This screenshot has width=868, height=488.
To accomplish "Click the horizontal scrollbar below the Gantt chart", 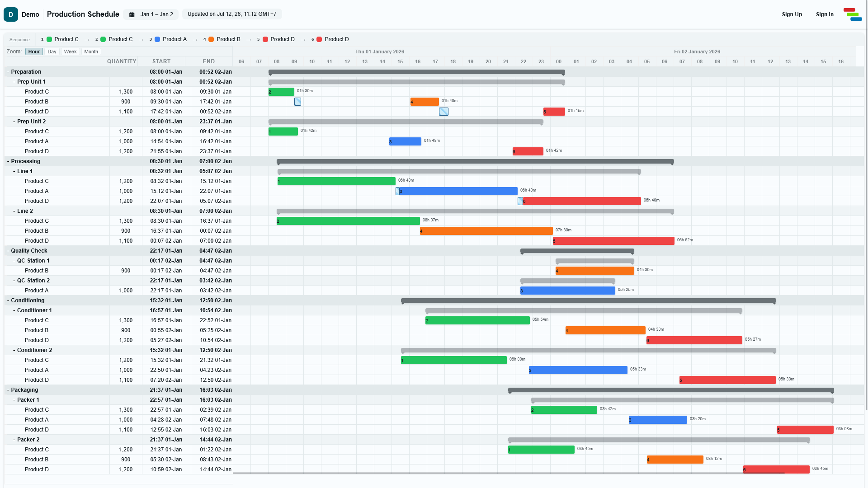I will (509, 473).
